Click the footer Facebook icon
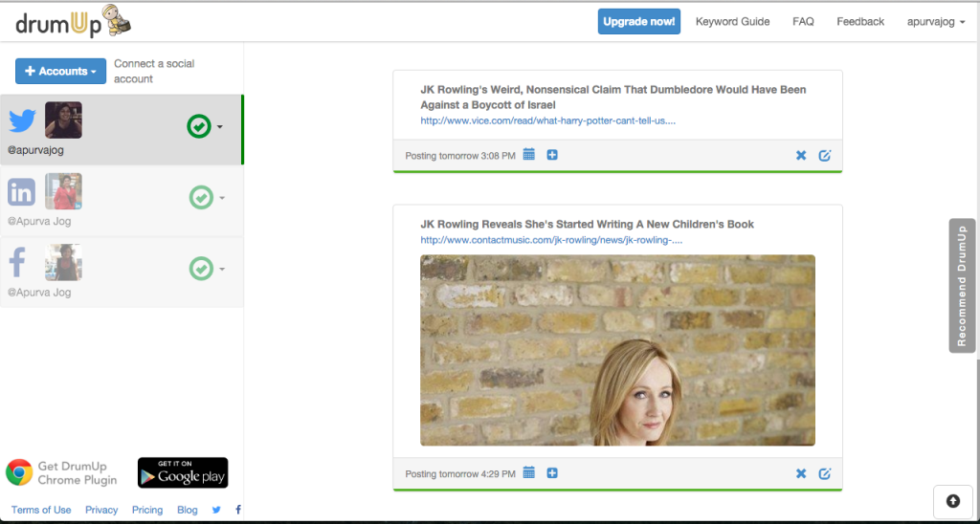The width and height of the screenshot is (980, 524). (x=238, y=510)
